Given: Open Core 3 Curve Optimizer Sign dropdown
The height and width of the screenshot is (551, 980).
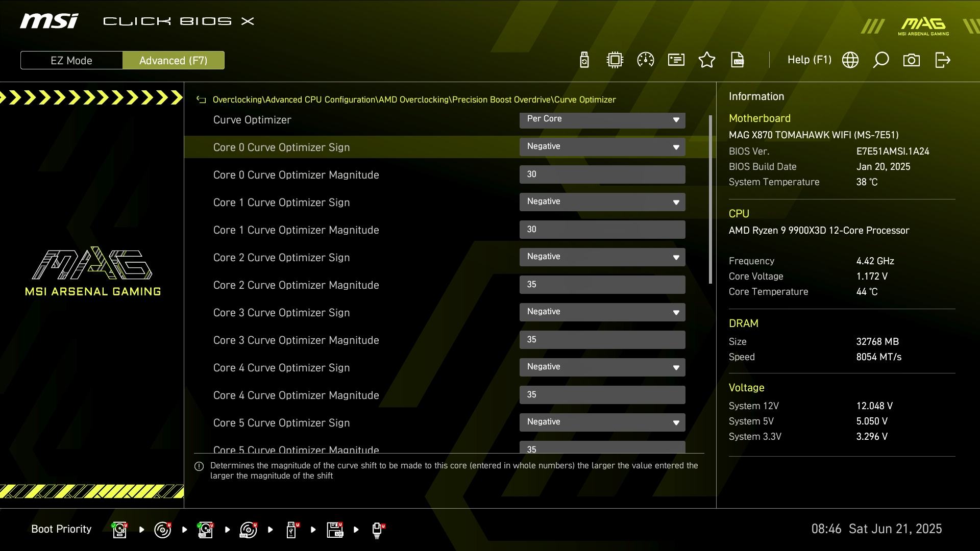Looking at the screenshot, I should click(602, 312).
